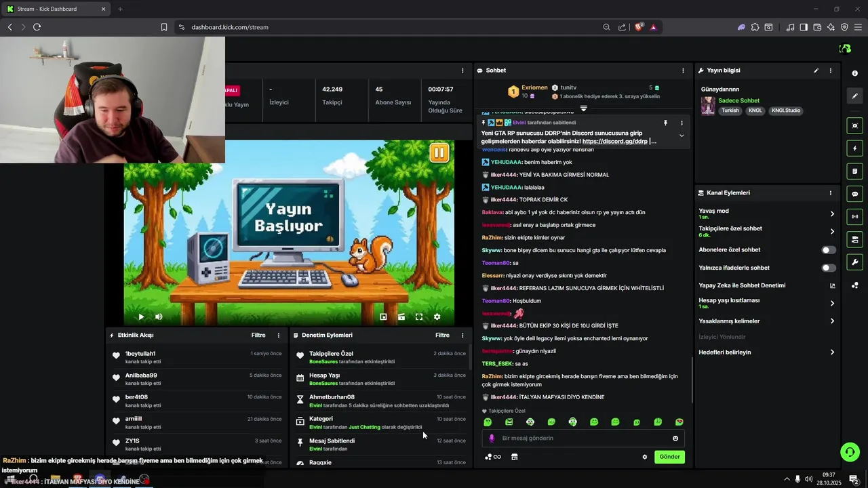Select the Turkish language tag
868x488 pixels.
coord(730,110)
